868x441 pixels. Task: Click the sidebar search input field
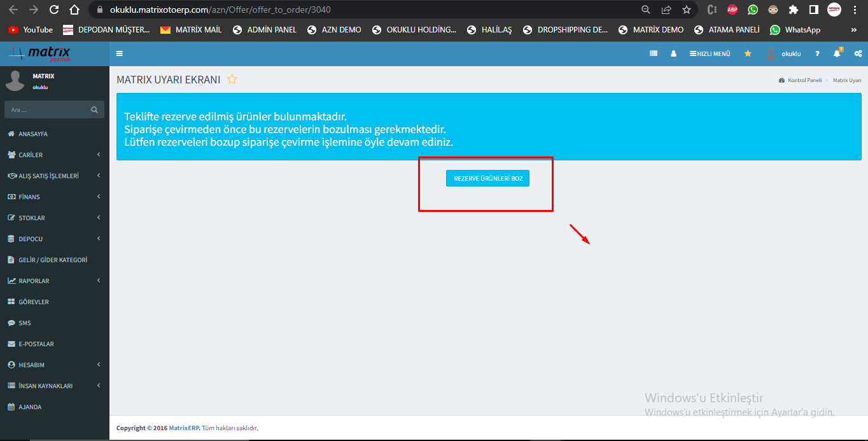click(x=46, y=109)
